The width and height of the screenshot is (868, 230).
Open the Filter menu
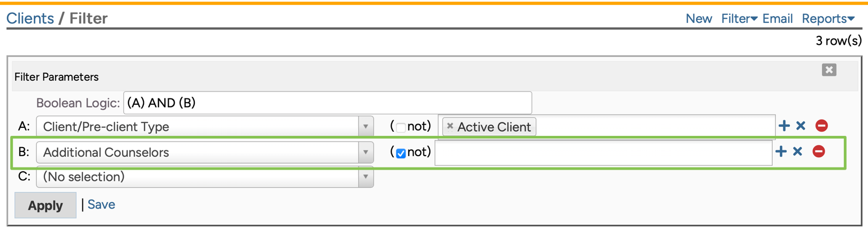[x=738, y=19]
